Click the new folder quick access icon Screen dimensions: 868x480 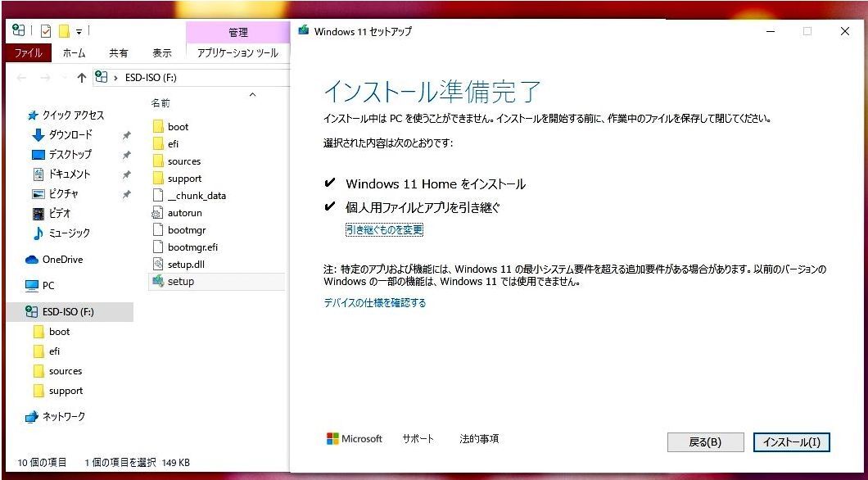pyautogui.click(x=64, y=31)
